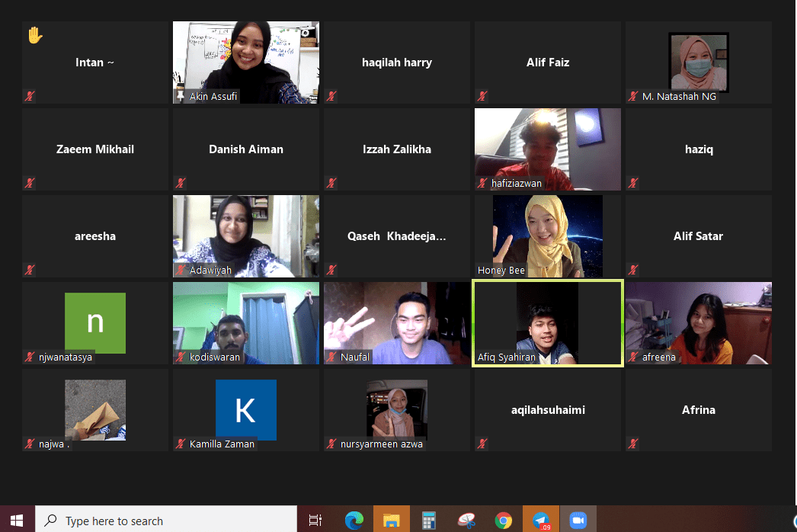This screenshot has width=797, height=532.
Task: Select Afiq Syahiran's highlighted video tile
Action: (x=547, y=322)
